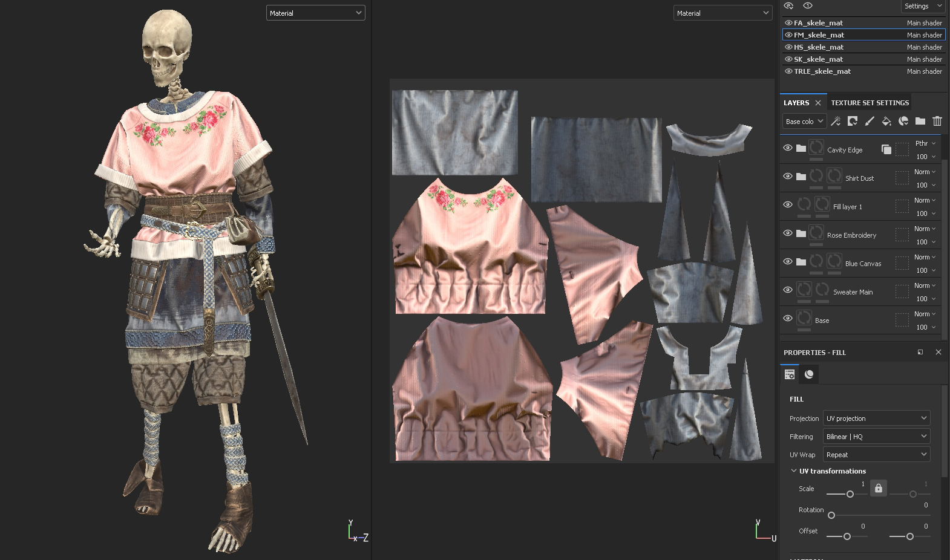Select the Rose Embroidery folder icon
Image resolution: width=950 pixels, height=560 pixels.
(801, 233)
